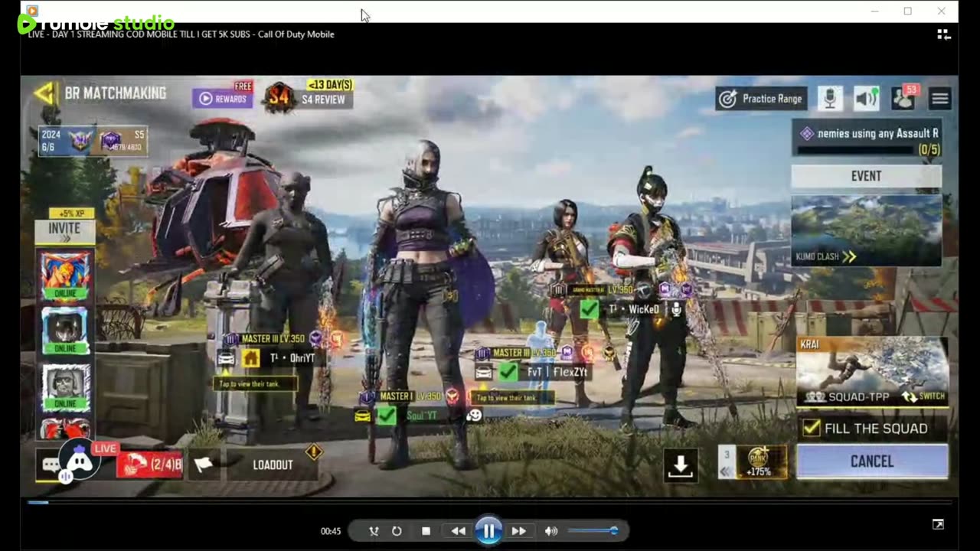
Task: Switch the squad perspective mode
Action: [923, 396]
